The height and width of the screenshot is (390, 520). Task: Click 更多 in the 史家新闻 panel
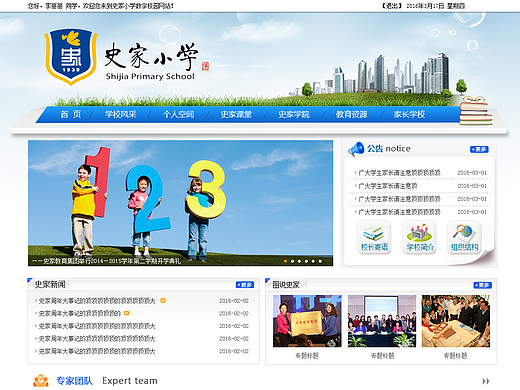click(245, 285)
